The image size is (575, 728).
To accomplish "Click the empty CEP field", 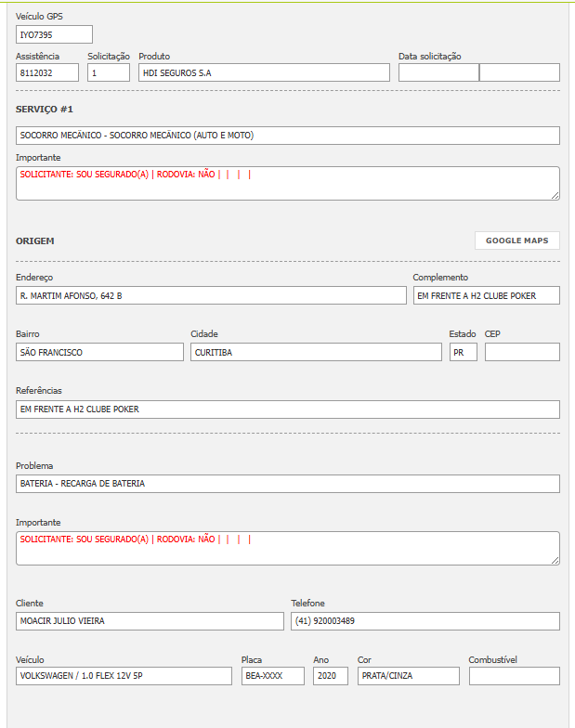I will (522, 352).
